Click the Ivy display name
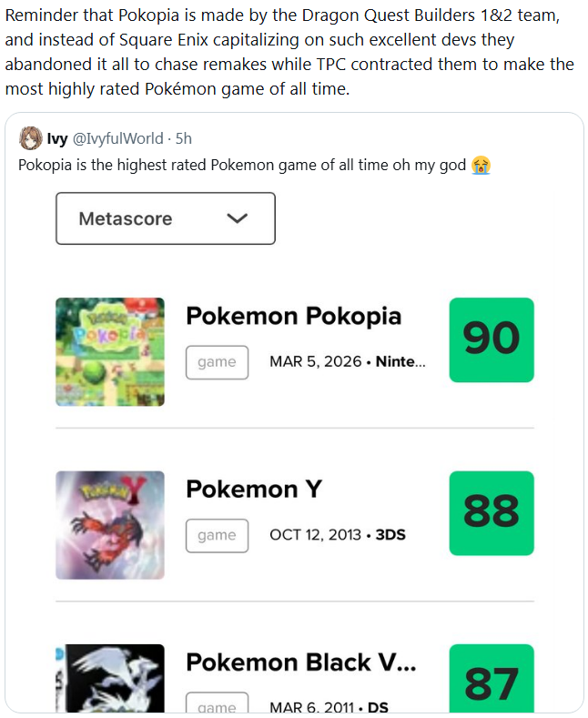 pyautogui.click(x=57, y=138)
